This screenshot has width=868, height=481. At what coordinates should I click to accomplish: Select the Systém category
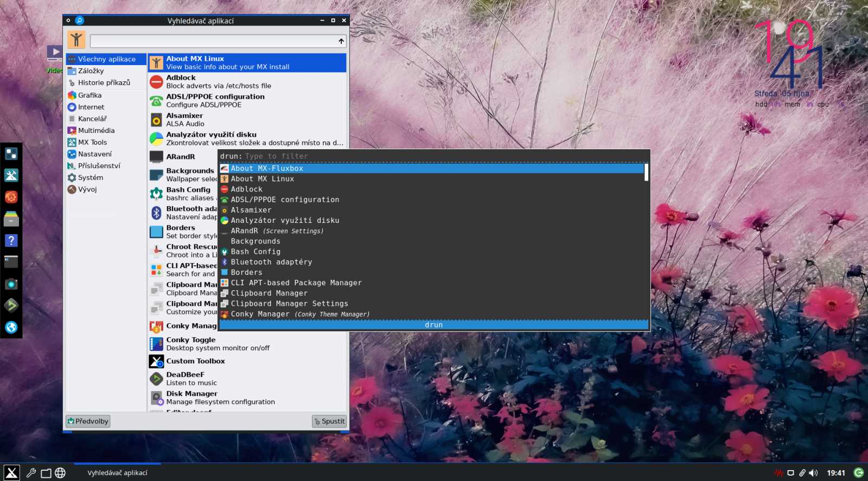pyautogui.click(x=106, y=178)
